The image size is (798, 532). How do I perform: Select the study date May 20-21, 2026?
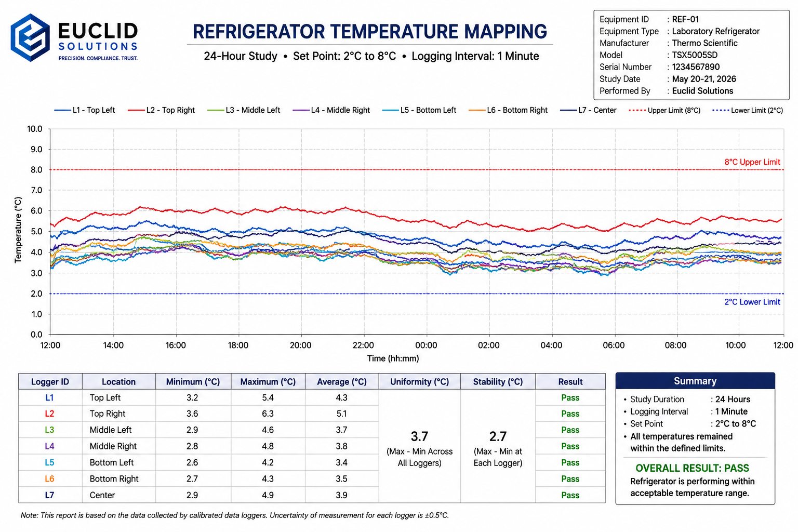click(704, 79)
